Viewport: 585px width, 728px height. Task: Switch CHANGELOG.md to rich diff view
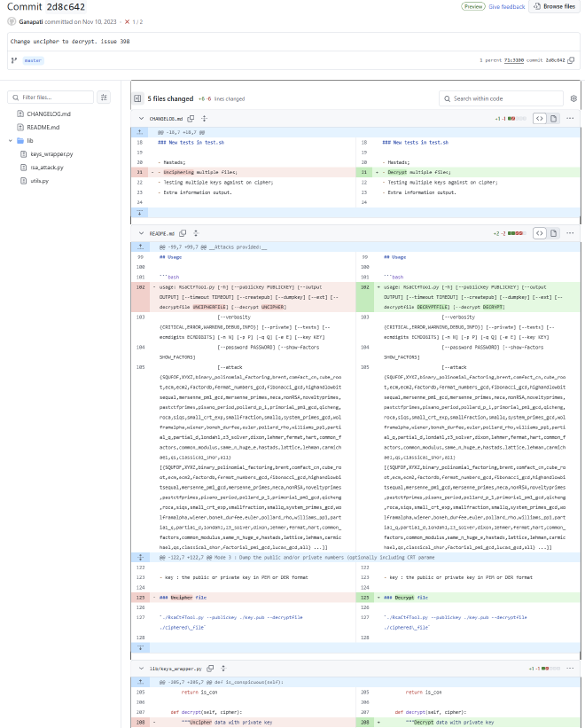click(555, 118)
